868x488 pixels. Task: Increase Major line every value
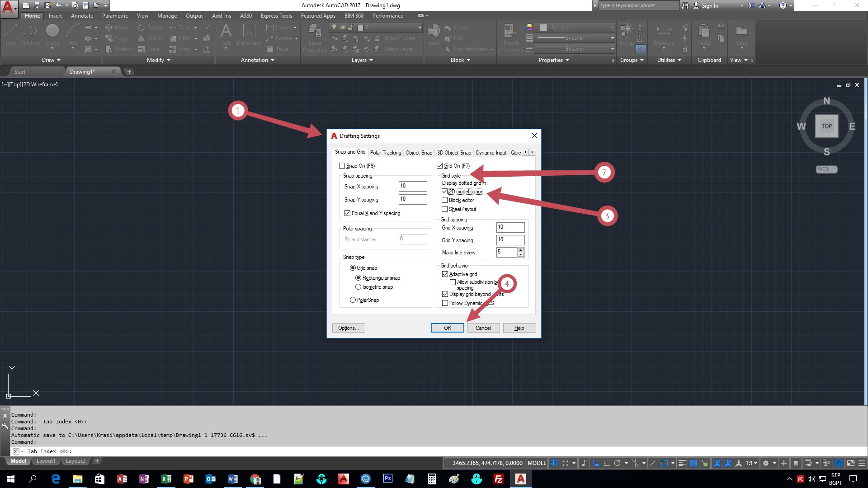point(520,250)
